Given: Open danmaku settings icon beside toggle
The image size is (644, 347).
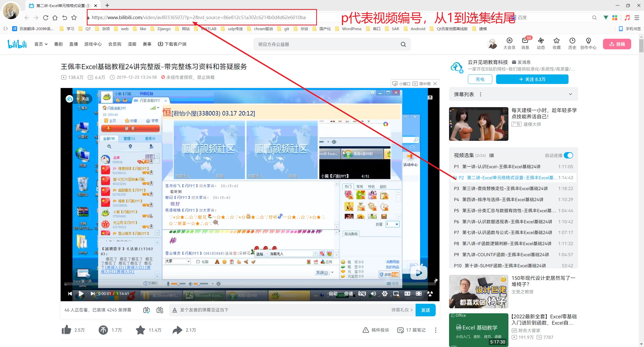Looking at the screenshot, I should point(160,310).
